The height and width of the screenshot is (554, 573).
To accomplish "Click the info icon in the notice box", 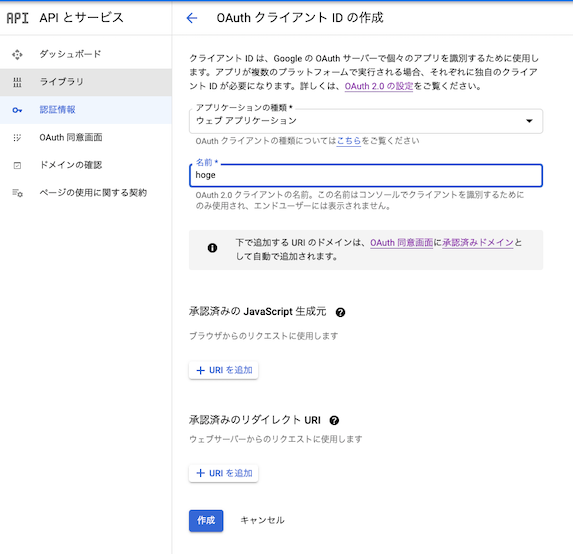I will (212, 248).
